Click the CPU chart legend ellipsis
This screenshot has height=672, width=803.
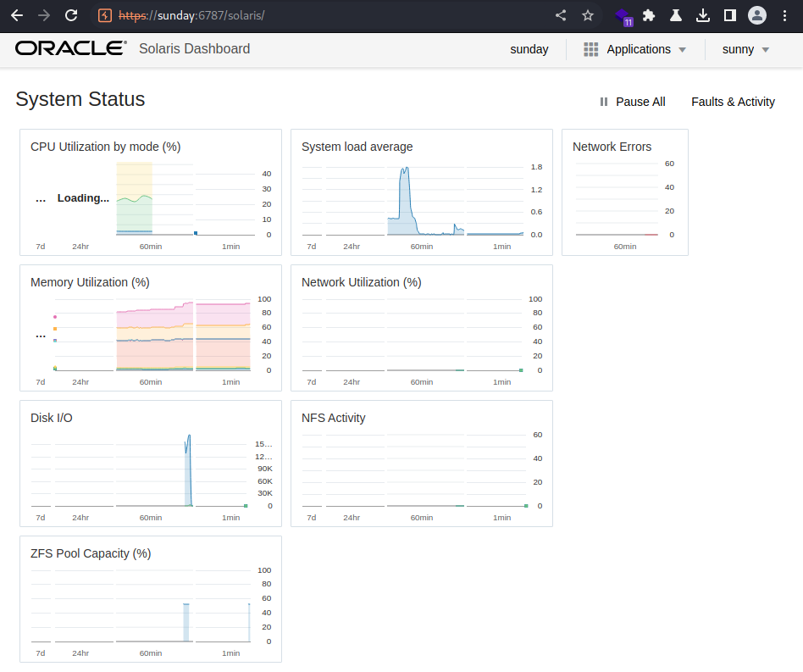[x=41, y=199]
